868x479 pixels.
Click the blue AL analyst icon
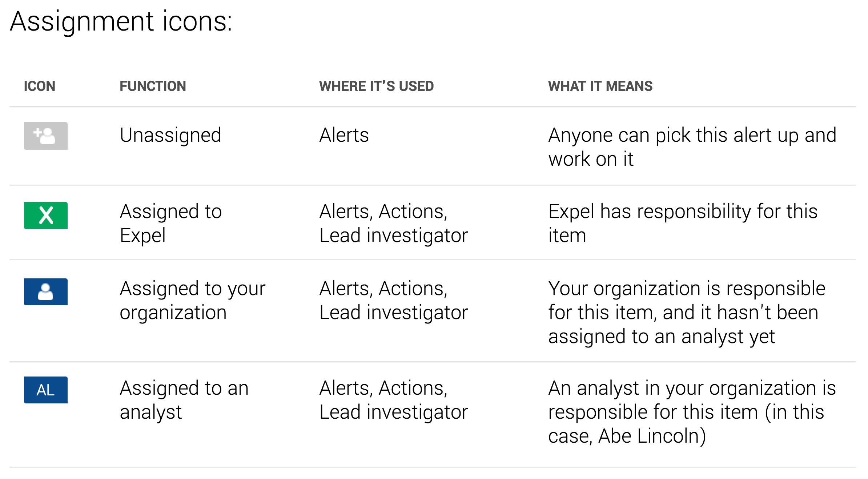pyautogui.click(x=46, y=390)
